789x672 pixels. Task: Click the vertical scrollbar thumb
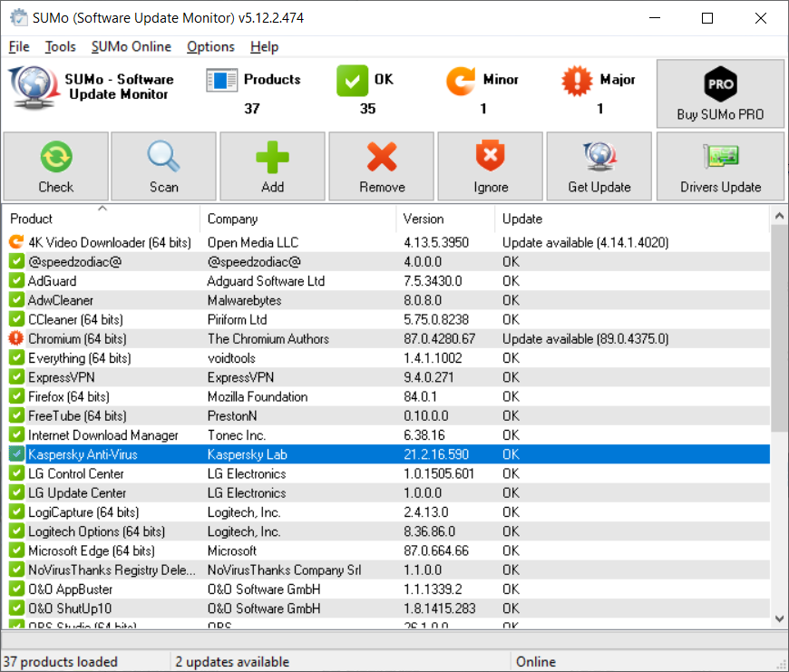pyautogui.click(x=779, y=328)
